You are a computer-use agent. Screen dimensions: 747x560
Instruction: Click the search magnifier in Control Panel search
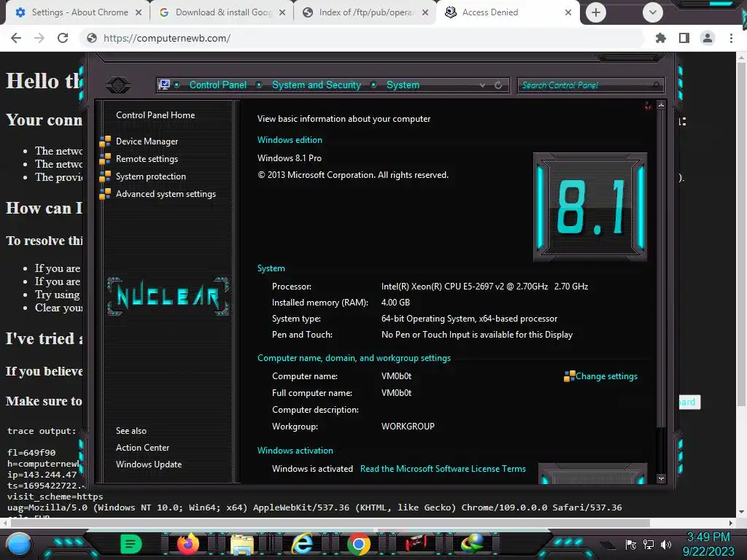click(x=657, y=85)
